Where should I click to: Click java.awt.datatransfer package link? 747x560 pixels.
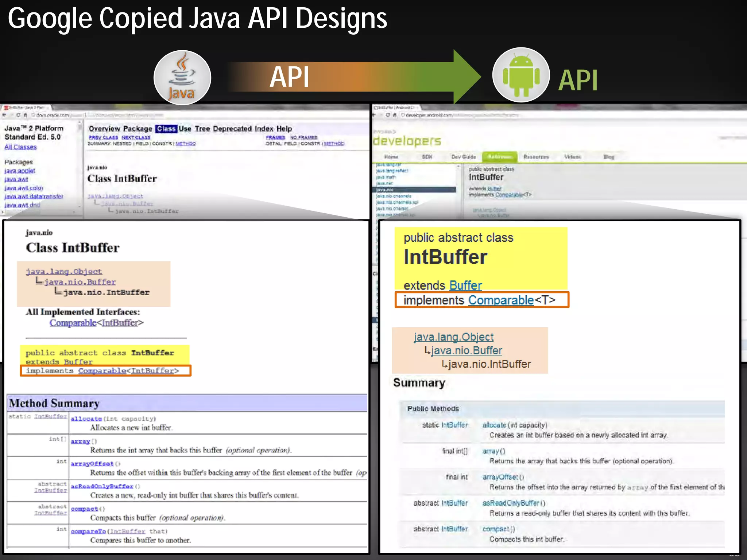34,197
